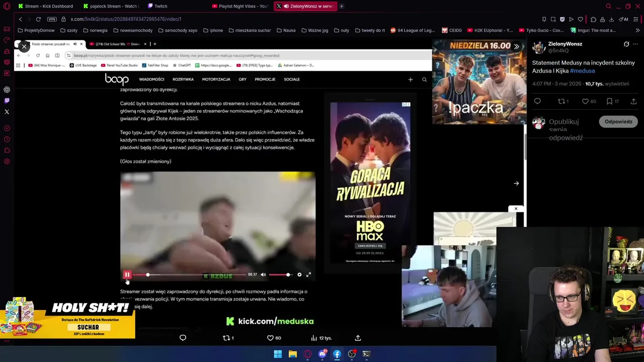Open Windows Start button in video taskbar
Screen dimensions: 644x362
[278, 354]
